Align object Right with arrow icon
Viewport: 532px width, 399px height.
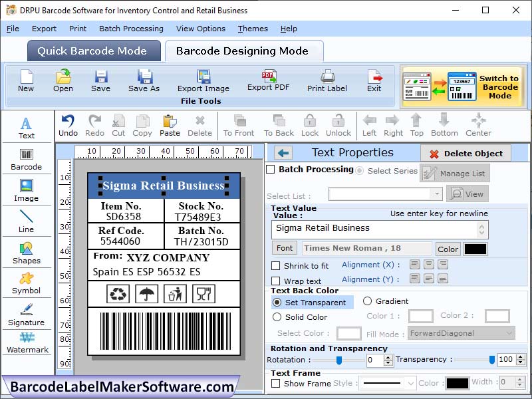pyautogui.click(x=393, y=126)
